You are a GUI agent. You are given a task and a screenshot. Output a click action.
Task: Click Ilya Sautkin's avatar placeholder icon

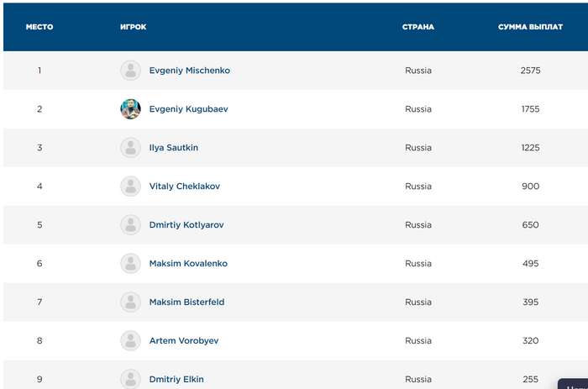pyautogui.click(x=130, y=148)
